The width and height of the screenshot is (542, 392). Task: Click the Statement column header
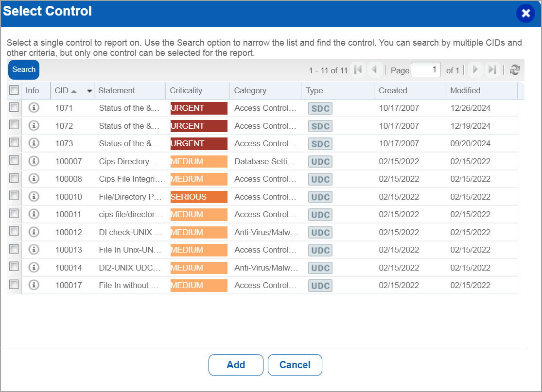click(117, 90)
